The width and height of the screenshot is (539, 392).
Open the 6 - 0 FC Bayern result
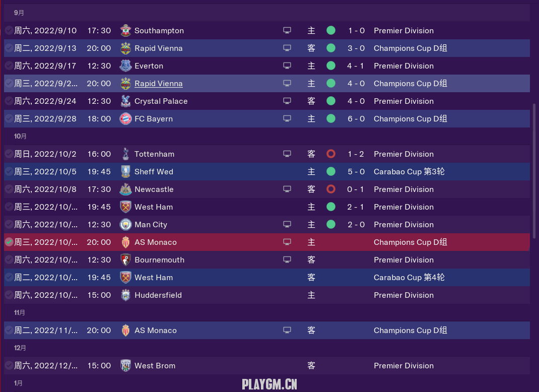click(356, 119)
